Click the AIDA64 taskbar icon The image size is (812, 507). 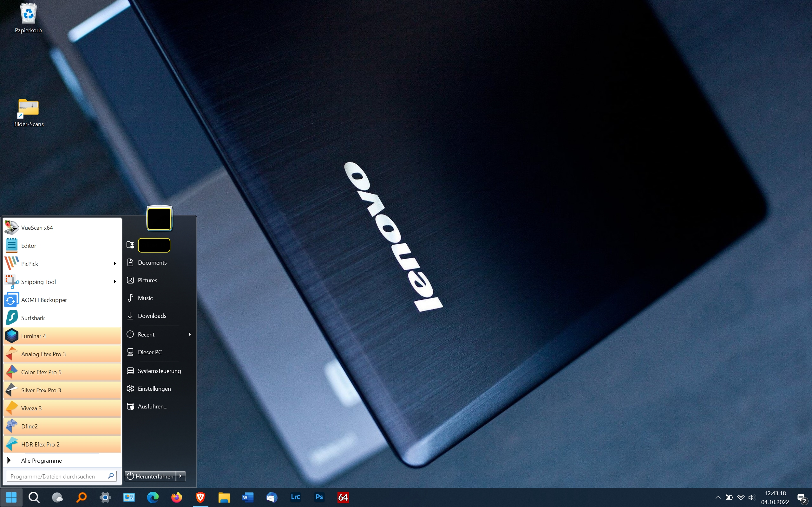click(x=343, y=497)
